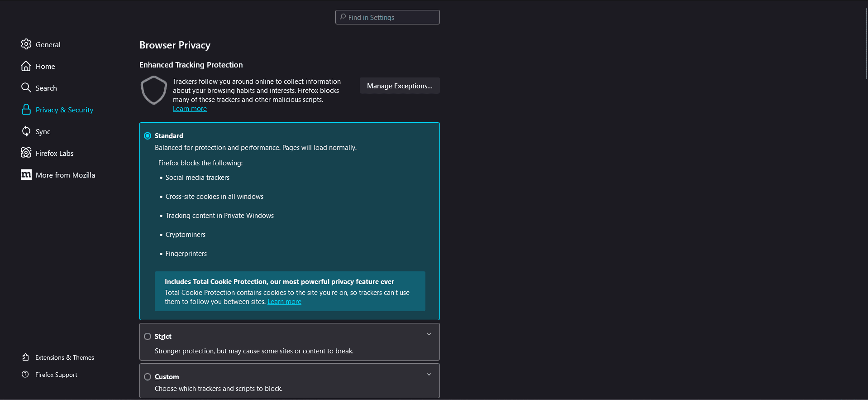Viewport: 868px width, 400px height.
Task: Expand the Custom option chevron
Action: click(x=429, y=375)
